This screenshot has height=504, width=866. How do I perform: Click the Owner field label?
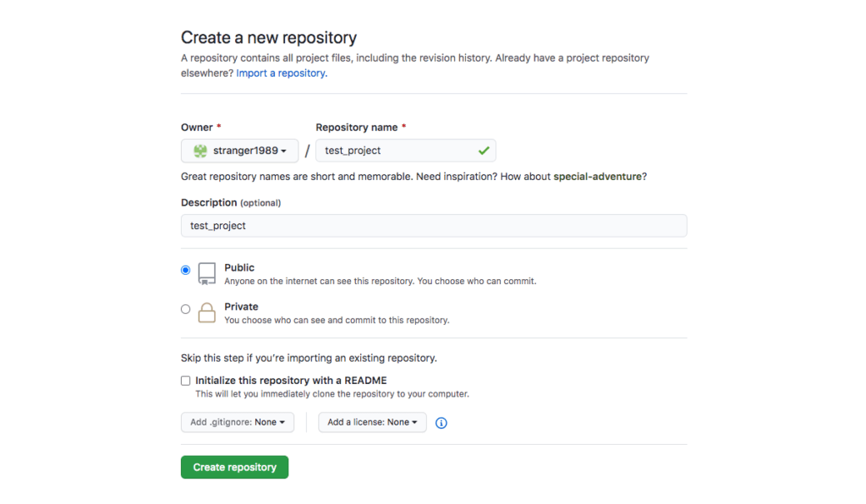196,128
